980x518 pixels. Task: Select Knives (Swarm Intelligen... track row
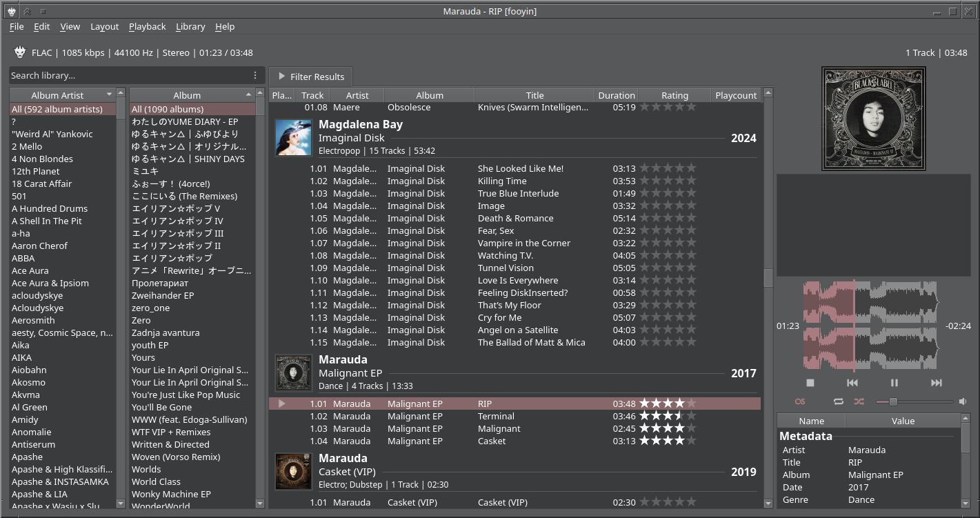click(515, 107)
